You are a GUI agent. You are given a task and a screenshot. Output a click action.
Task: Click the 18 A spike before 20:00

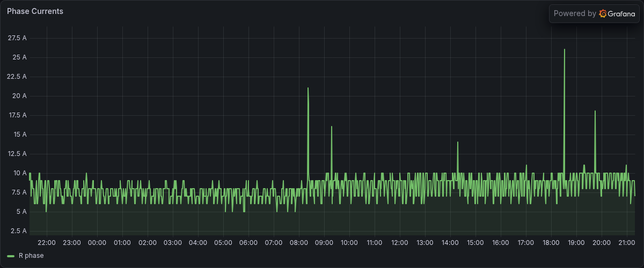click(x=595, y=111)
